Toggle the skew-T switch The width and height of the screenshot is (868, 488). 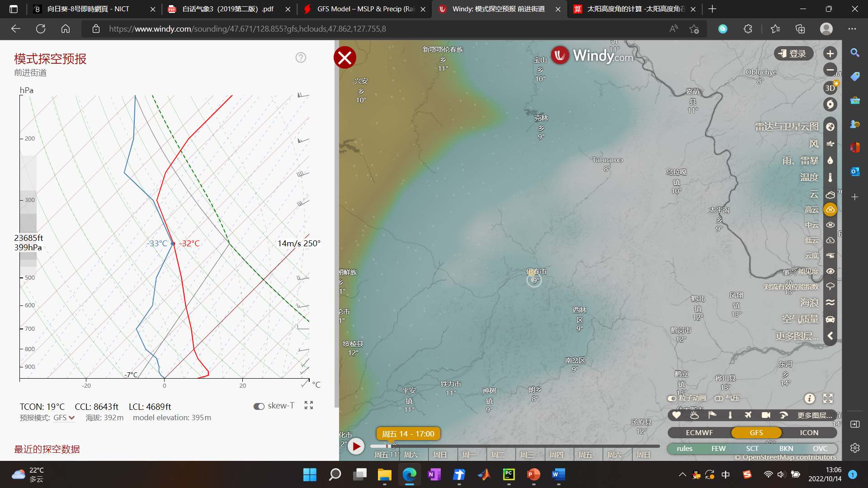(x=259, y=406)
